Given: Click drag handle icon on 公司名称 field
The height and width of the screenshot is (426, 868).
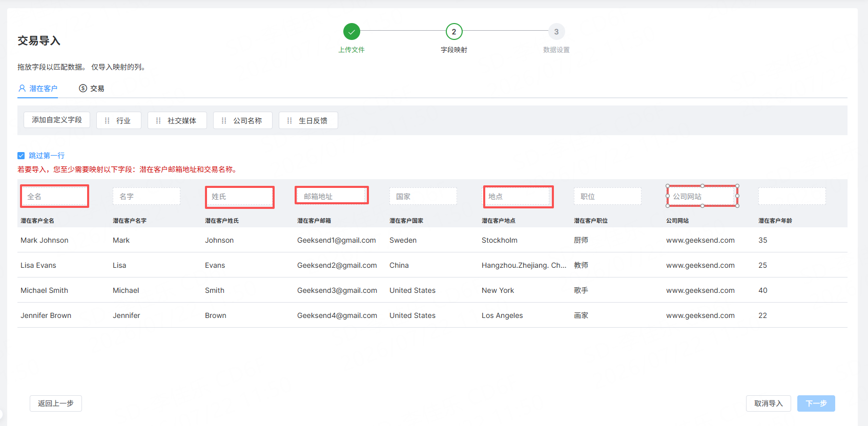Looking at the screenshot, I should pos(224,121).
